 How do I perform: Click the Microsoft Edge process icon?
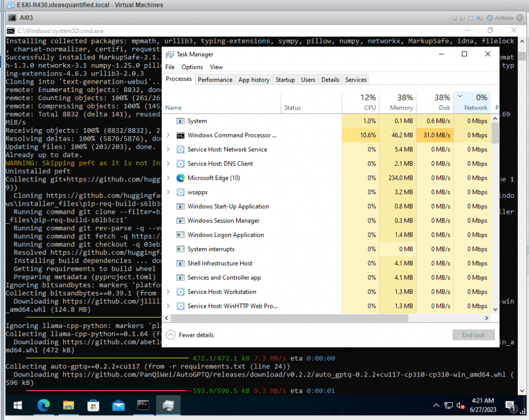coord(180,178)
